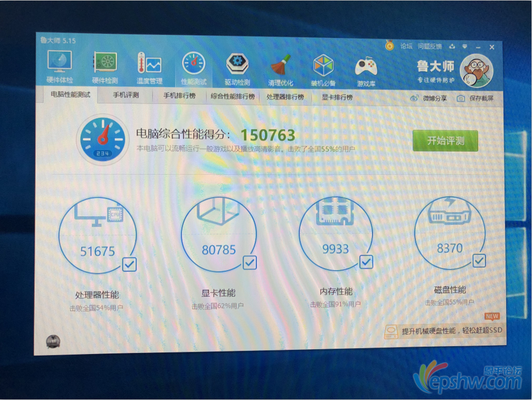Open the 论坛 forum link

406,46
